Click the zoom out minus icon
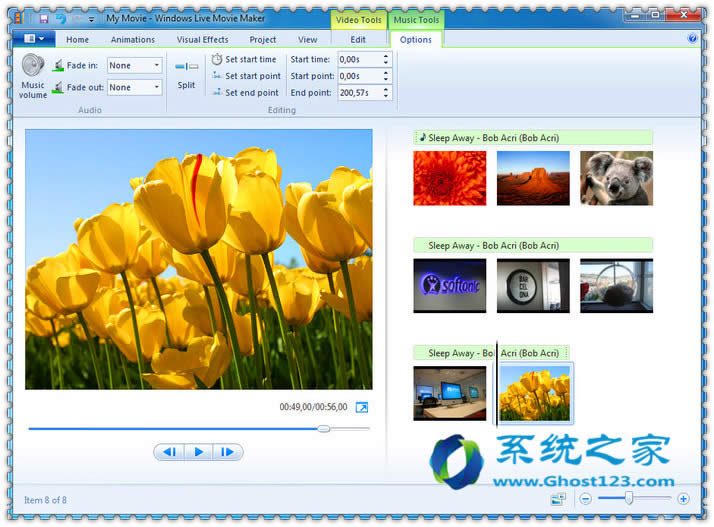714x527 pixels. pyautogui.click(x=586, y=498)
